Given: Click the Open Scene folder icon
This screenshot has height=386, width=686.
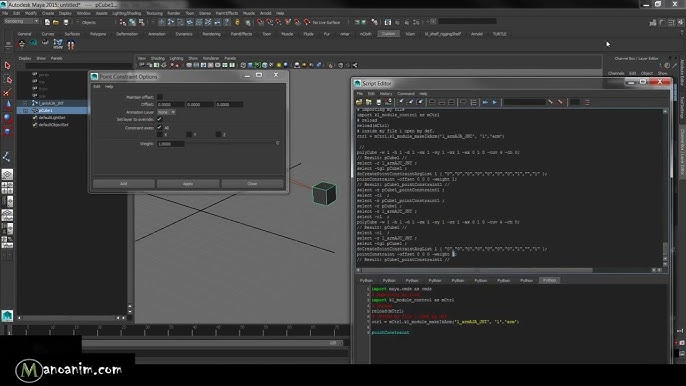Looking at the screenshot, I should click(x=56, y=22).
